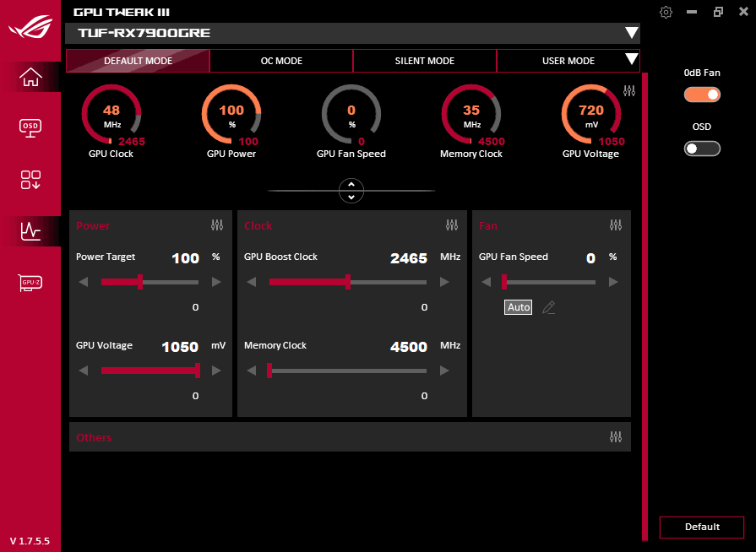
Task: Click the Default reset button
Action: point(702,528)
